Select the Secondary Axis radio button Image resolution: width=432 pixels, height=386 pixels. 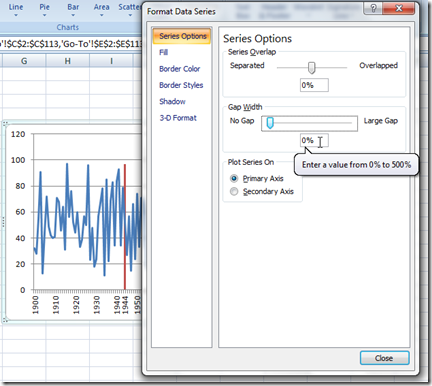click(x=234, y=191)
